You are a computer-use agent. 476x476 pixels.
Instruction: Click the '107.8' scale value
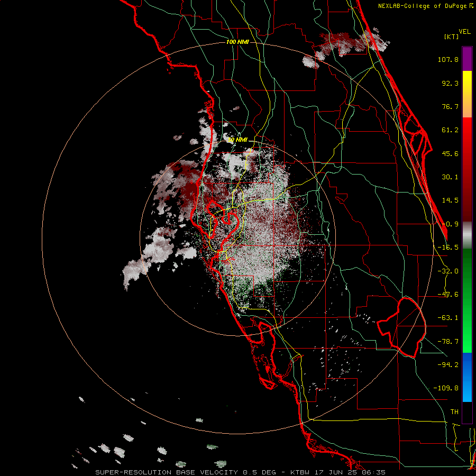click(448, 59)
